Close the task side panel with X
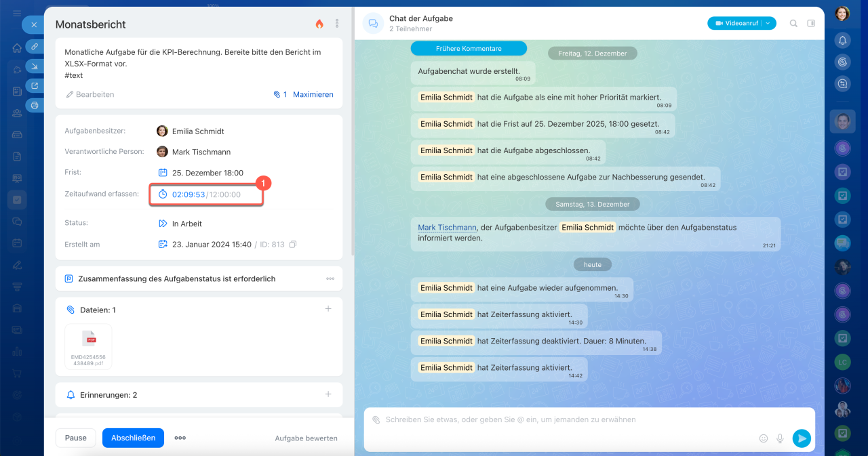This screenshot has height=456, width=868. pyautogui.click(x=34, y=24)
